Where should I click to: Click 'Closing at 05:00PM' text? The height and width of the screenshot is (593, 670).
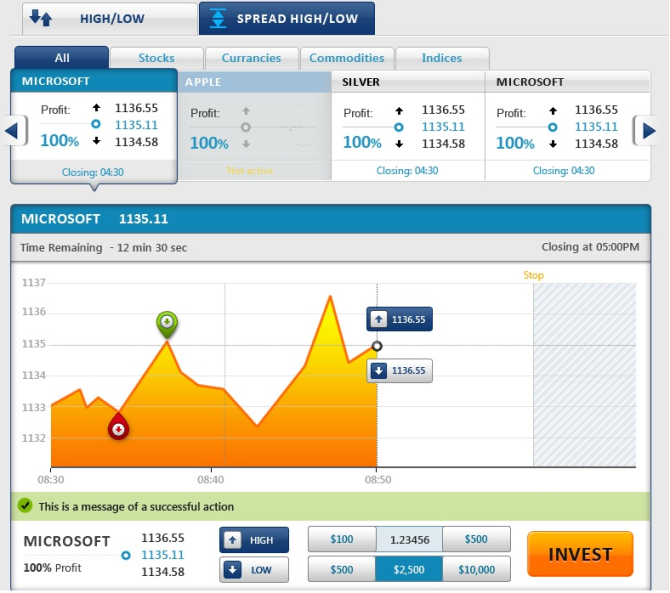tap(590, 247)
